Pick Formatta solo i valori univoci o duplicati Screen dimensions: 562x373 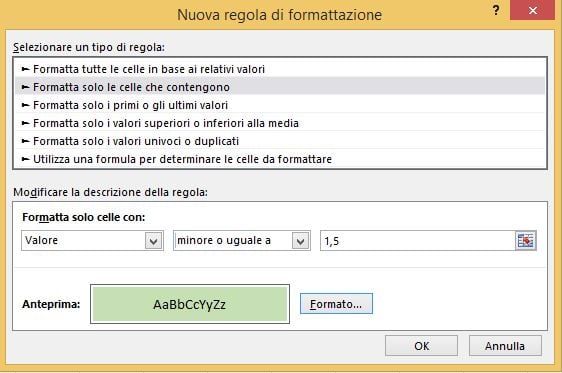(280, 141)
